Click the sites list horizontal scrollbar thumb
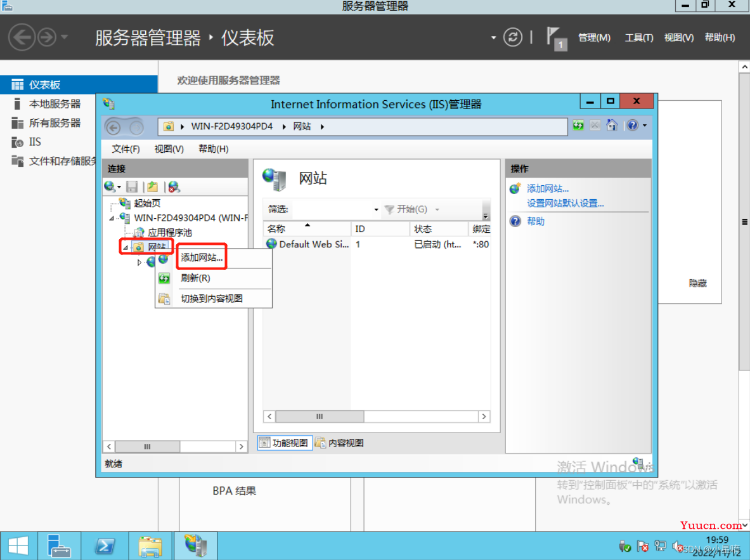 320,417
